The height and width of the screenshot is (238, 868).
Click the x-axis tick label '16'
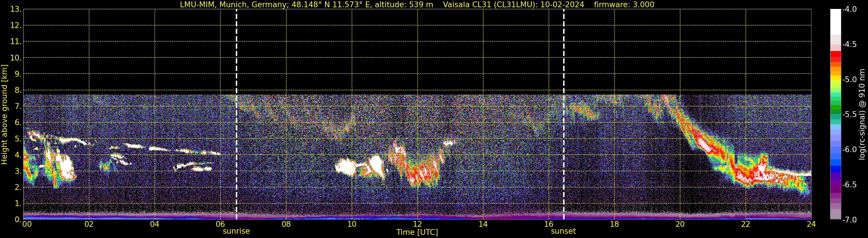549,224
